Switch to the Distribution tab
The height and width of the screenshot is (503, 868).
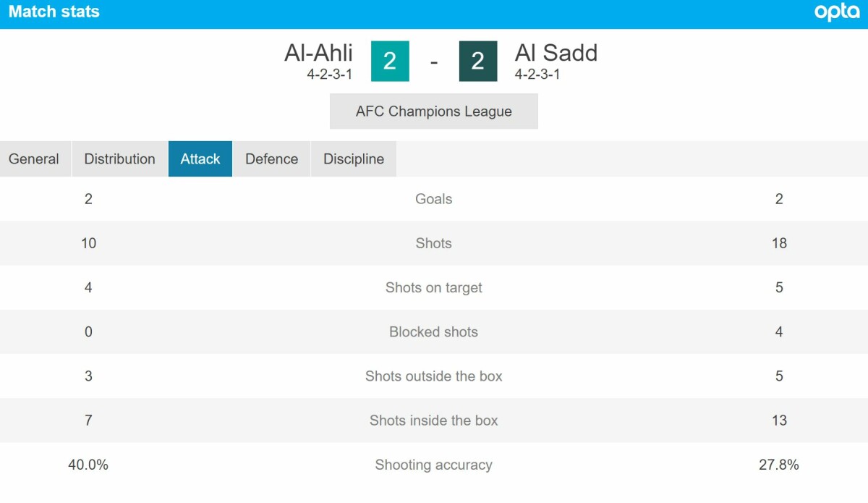(x=120, y=159)
